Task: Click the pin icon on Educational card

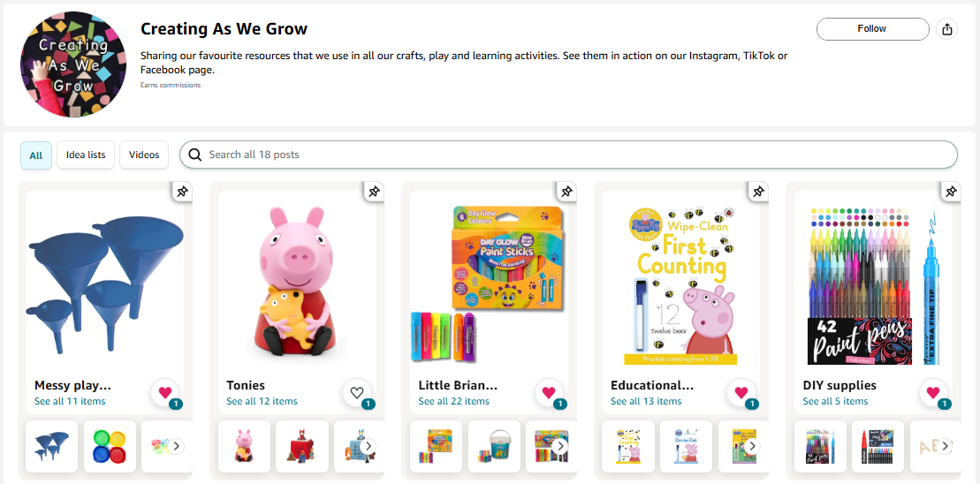Action: click(758, 192)
